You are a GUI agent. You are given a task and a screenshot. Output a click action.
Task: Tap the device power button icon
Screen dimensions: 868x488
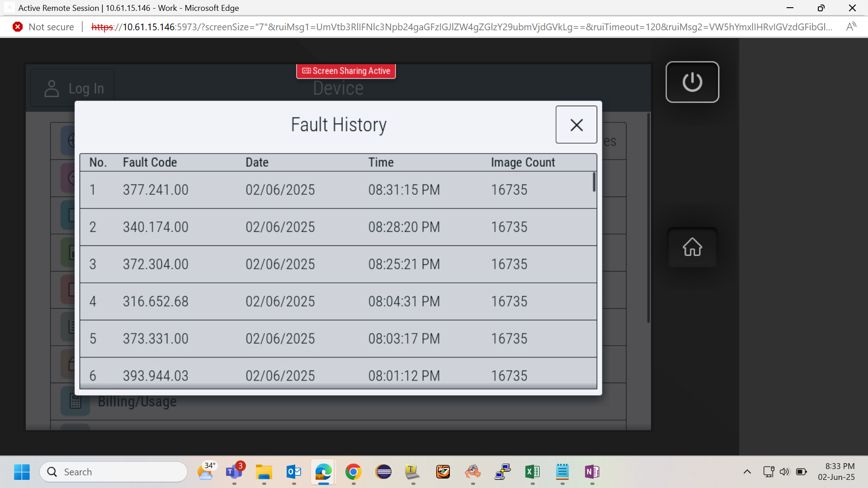click(x=692, y=82)
